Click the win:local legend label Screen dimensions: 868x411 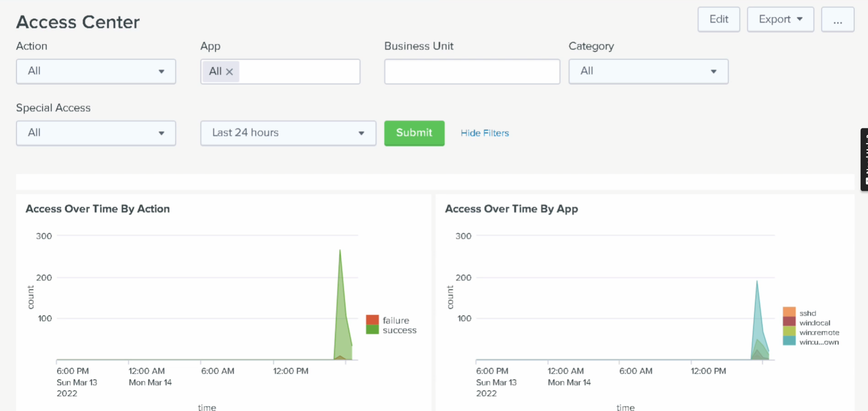[815, 323]
